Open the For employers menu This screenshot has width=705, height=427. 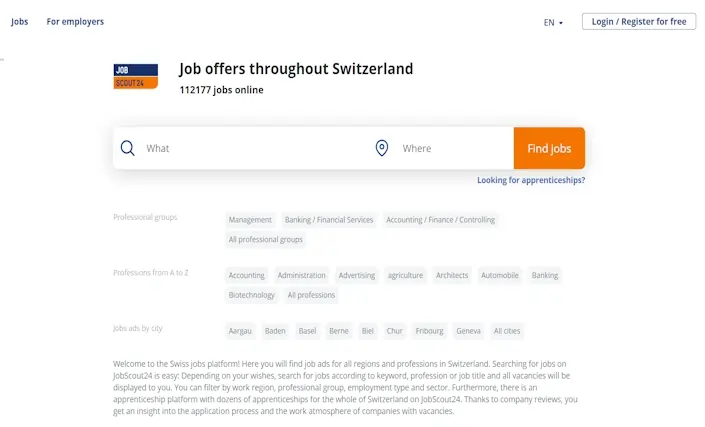click(75, 22)
